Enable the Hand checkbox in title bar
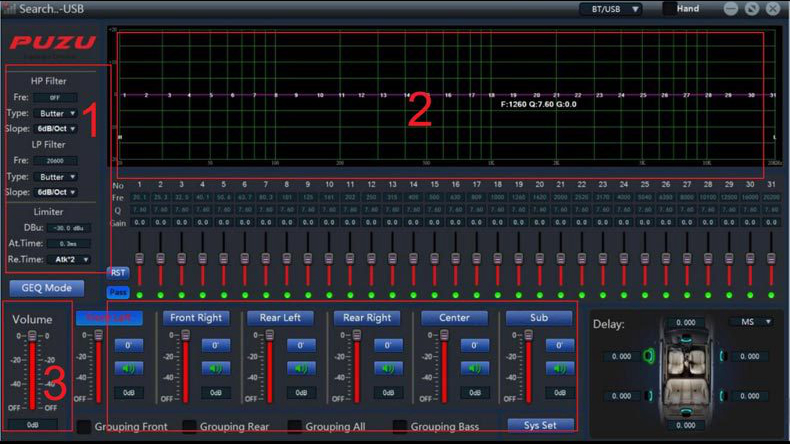This screenshot has width=790, height=444. [x=670, y=9]
